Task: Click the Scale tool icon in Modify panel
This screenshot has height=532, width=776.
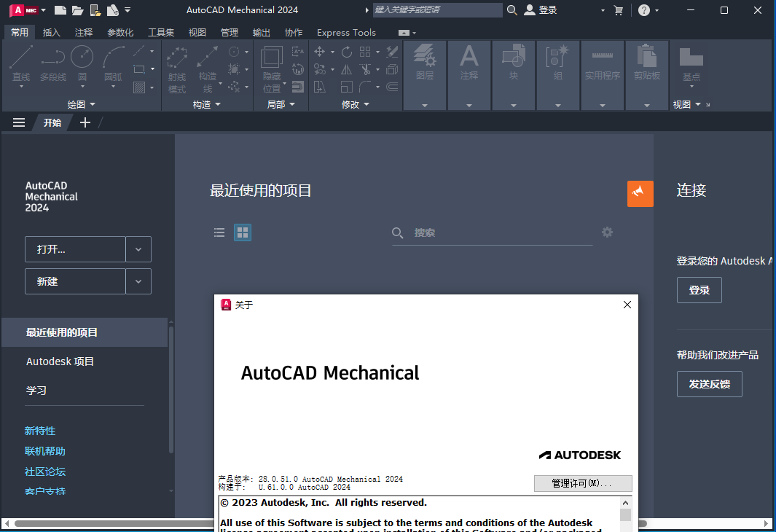Action: pos(346,87)
